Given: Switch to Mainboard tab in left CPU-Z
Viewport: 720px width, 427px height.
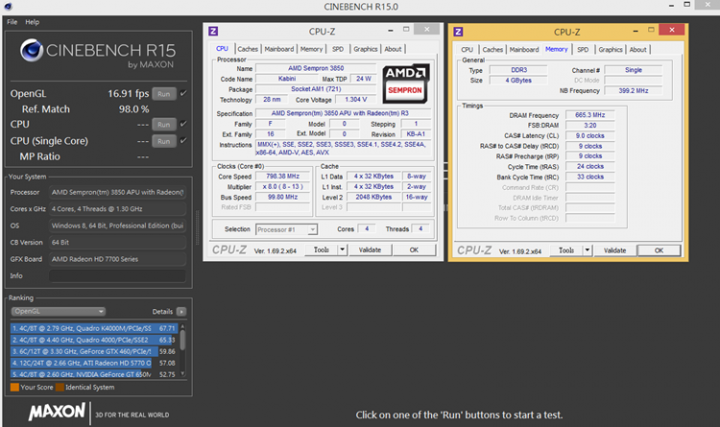Looking at the screenshot, I should click(279, 49).
